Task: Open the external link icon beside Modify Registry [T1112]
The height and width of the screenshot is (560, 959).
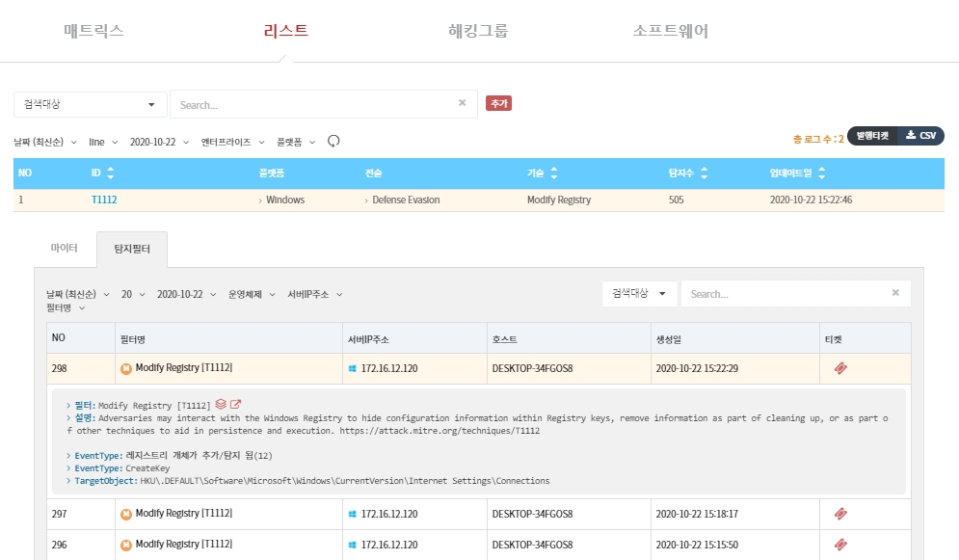Action: coord(235,404)
